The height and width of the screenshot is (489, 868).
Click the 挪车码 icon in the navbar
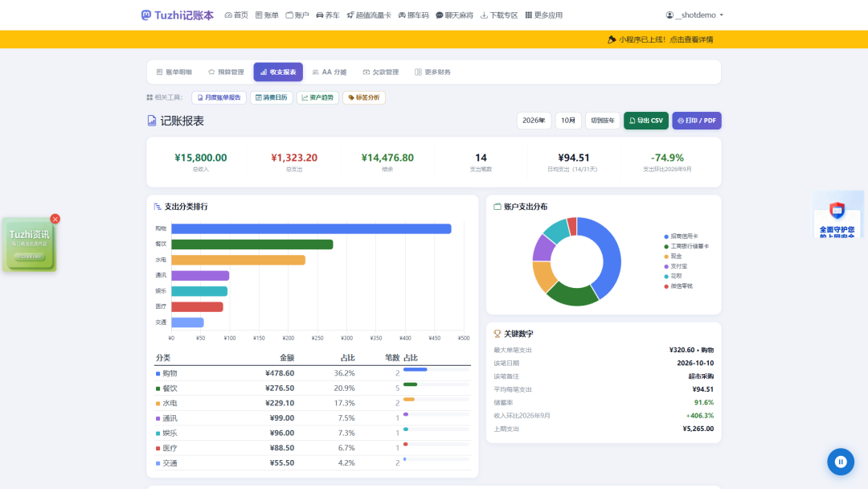[402, 15]
